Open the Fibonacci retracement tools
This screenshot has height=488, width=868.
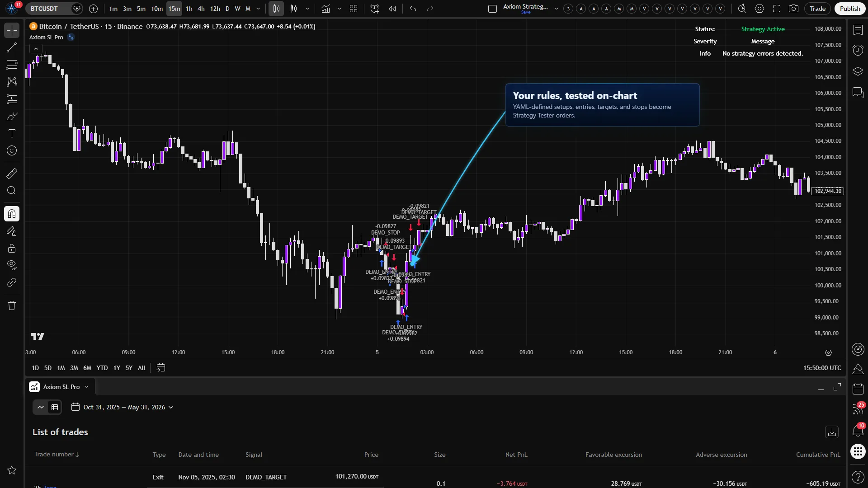pos(12,65)
